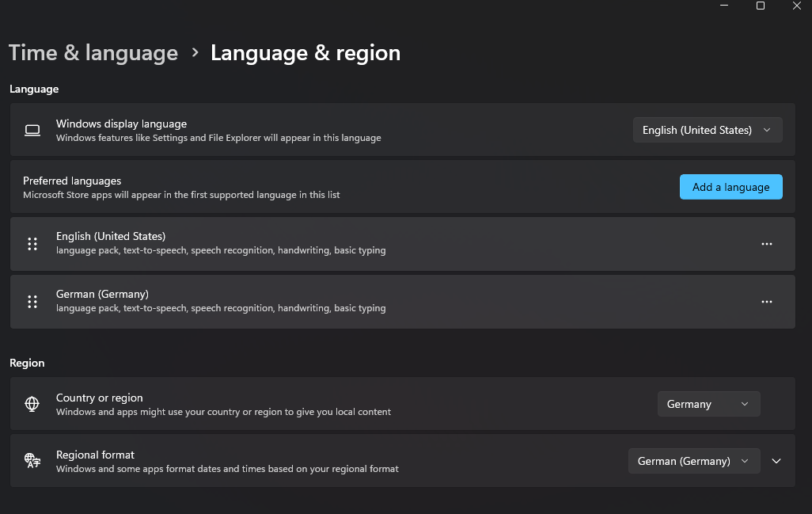Screen dimensions: 812x514
Task: Expand the Regional format details chevron
Action: click(x=776, y=461)
